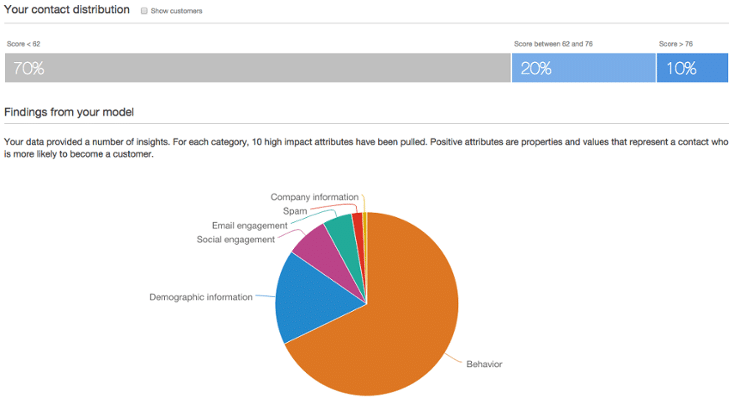
Task: Click the Score > 76 caption
Action: pyautogui.click(x=676, y=44)
